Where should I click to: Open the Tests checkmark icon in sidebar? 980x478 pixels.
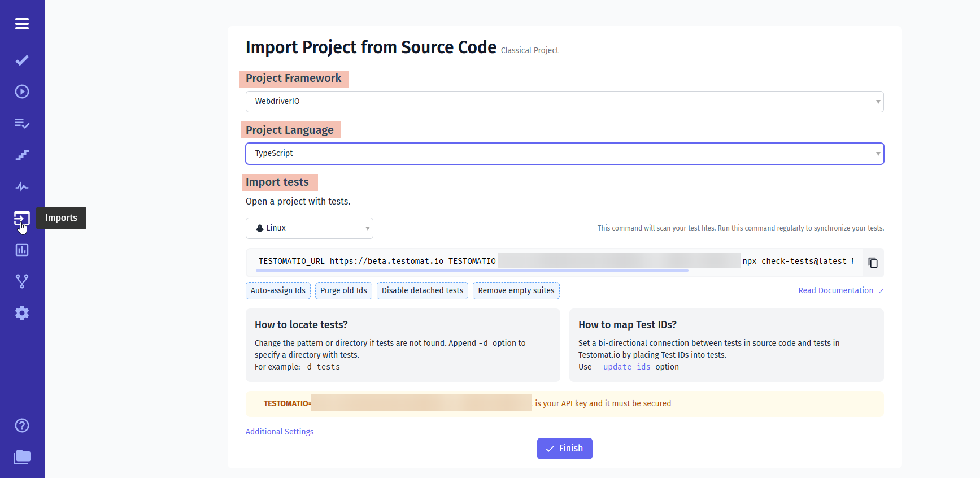[22, 60]
